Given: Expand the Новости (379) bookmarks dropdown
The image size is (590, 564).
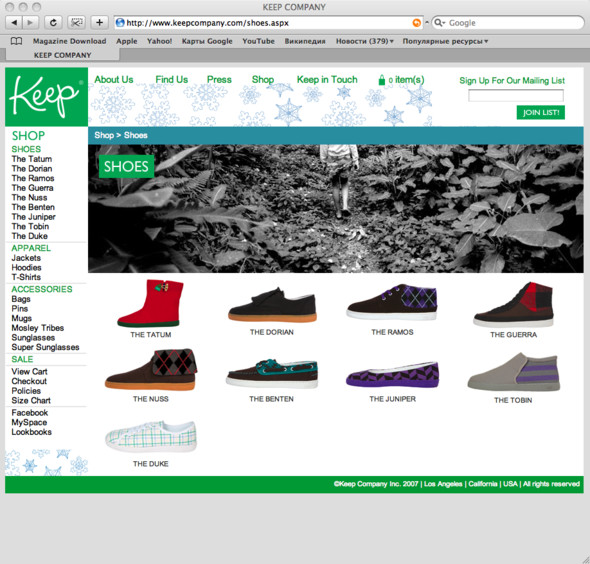Looking at the screenshot, I should pyautogui.click(x=365, y=41).
